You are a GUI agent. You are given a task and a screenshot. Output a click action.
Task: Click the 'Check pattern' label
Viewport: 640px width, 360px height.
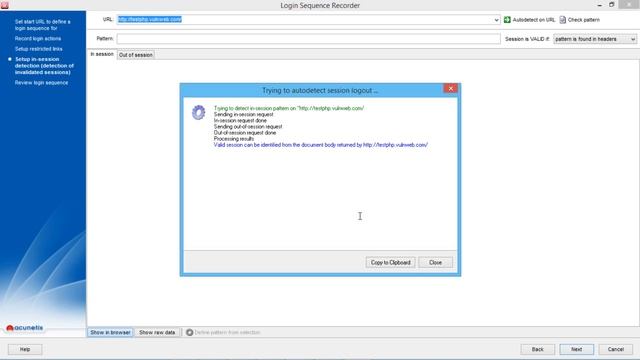click(x=584, y=20)
